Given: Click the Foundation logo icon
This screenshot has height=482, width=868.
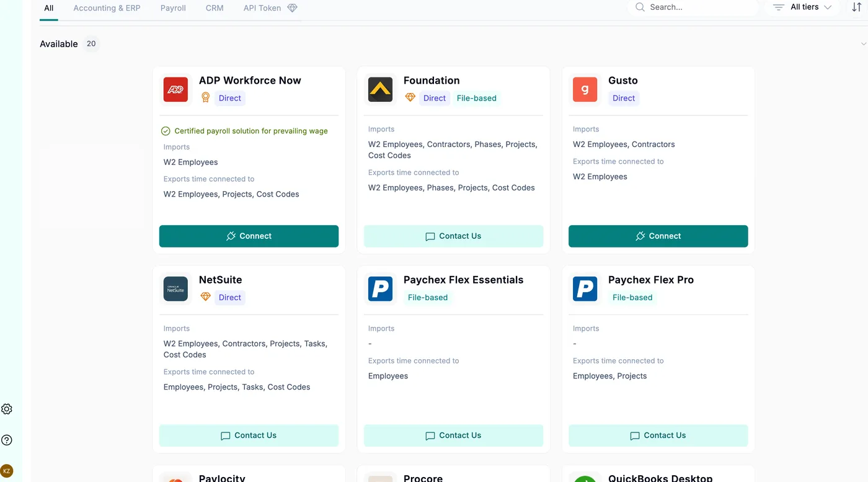Looking at the screenshot, I should pyautogui.click(x=380, y=89).
